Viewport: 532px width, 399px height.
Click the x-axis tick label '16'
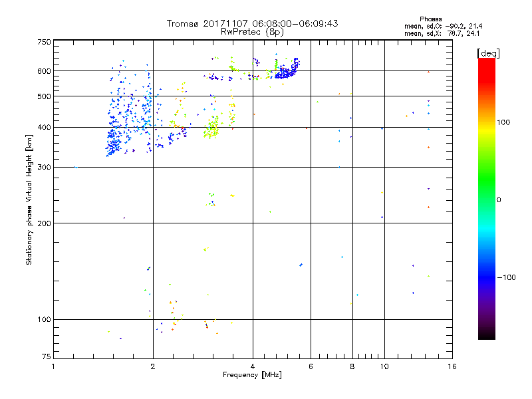452,366
